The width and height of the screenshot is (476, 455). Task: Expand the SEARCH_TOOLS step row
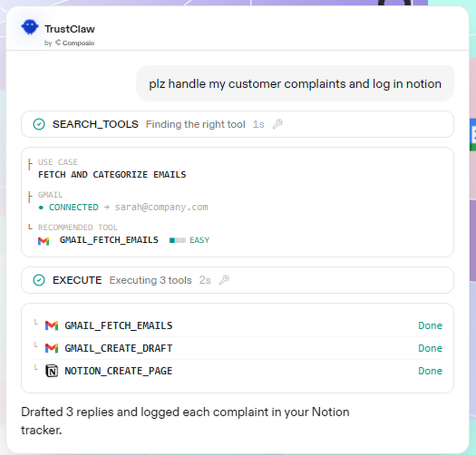coord(238,124)
